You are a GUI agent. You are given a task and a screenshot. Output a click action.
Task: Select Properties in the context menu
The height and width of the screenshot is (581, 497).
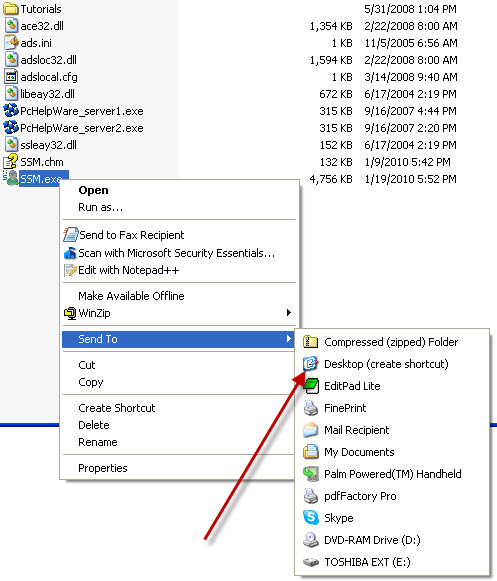point(103,468)
